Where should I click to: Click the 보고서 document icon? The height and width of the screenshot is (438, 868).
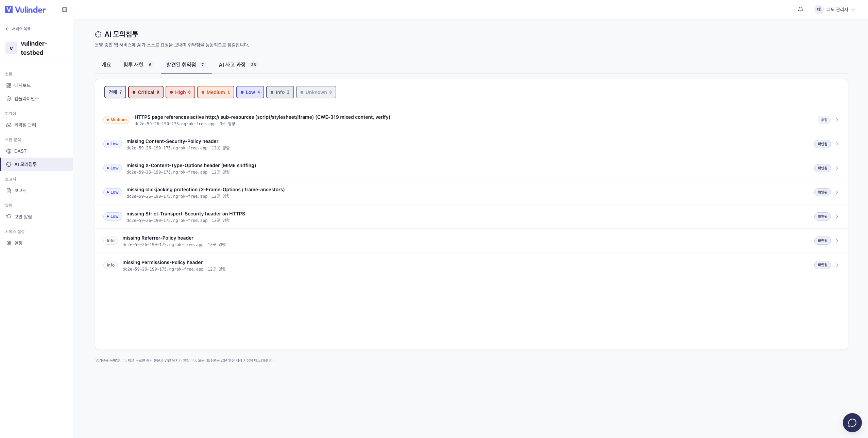(x=9, y=191)
